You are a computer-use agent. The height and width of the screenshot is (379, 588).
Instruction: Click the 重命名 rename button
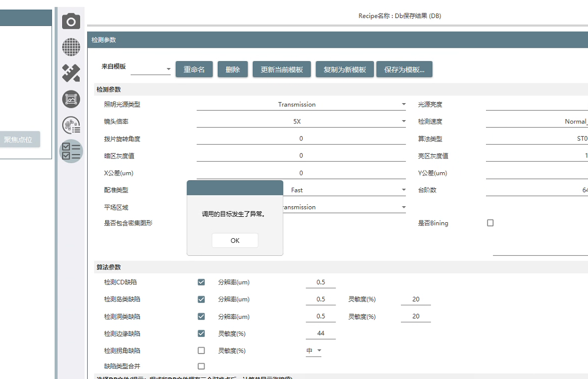click(x=194, y=70)
